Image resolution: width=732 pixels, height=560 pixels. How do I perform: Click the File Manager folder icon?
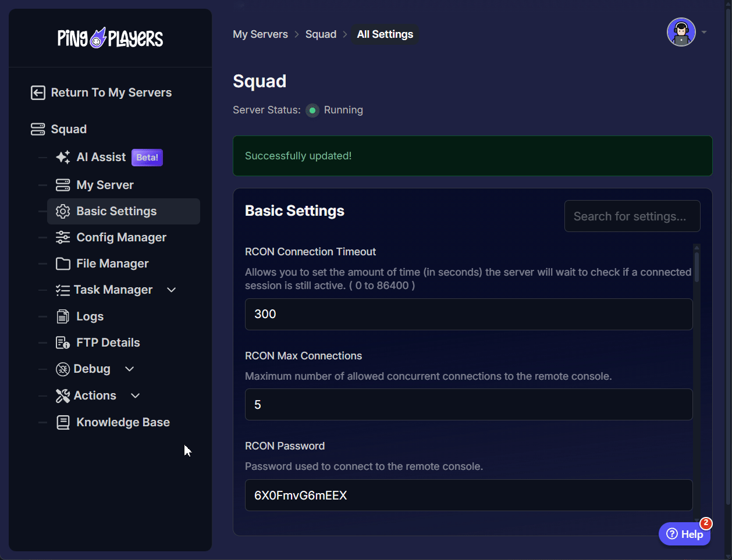pyautogui.click(x=63, y=263)
